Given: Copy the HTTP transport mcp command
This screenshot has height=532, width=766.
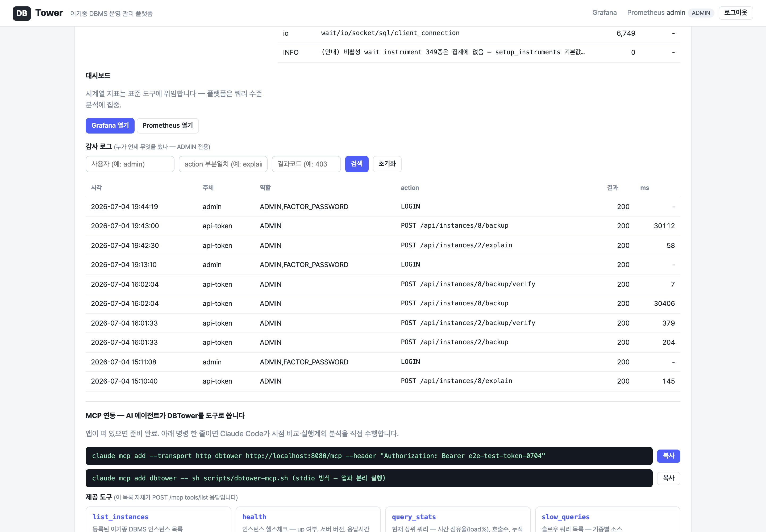Looking at the screenshot, I should 668,456.
